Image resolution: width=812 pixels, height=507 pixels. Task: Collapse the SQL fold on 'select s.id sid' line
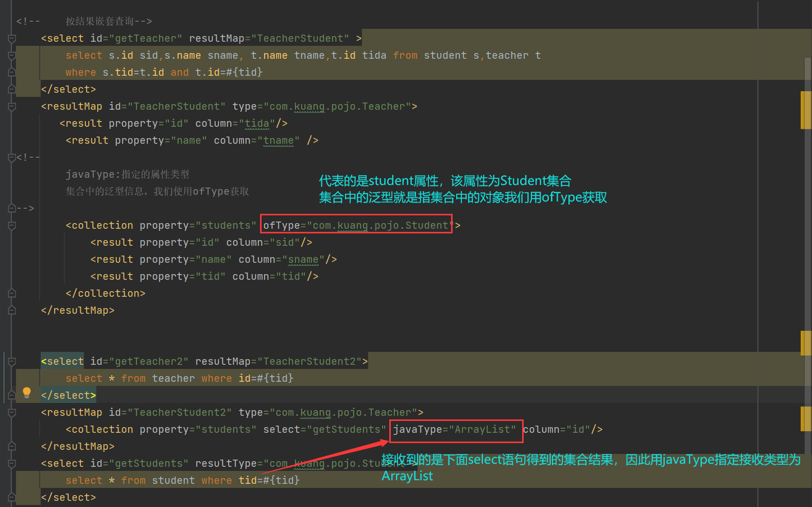pos(12,56)
